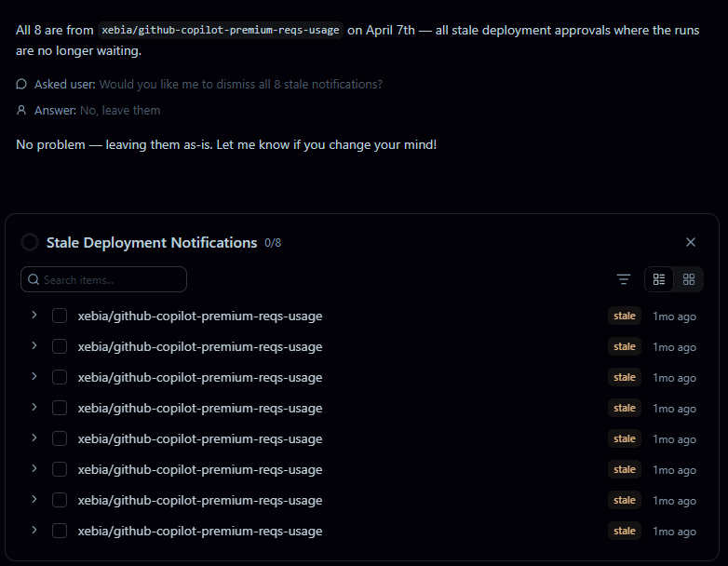Expand the sixth notification row chevron
Viewport: 728px width, 566px height.
pyautogui.click(x=34, y=468)
